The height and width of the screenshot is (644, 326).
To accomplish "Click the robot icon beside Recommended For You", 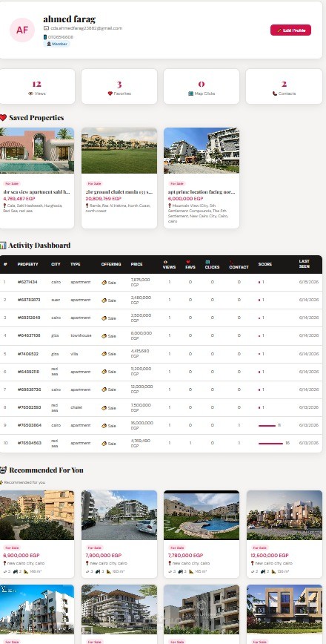I will point(3,470).
